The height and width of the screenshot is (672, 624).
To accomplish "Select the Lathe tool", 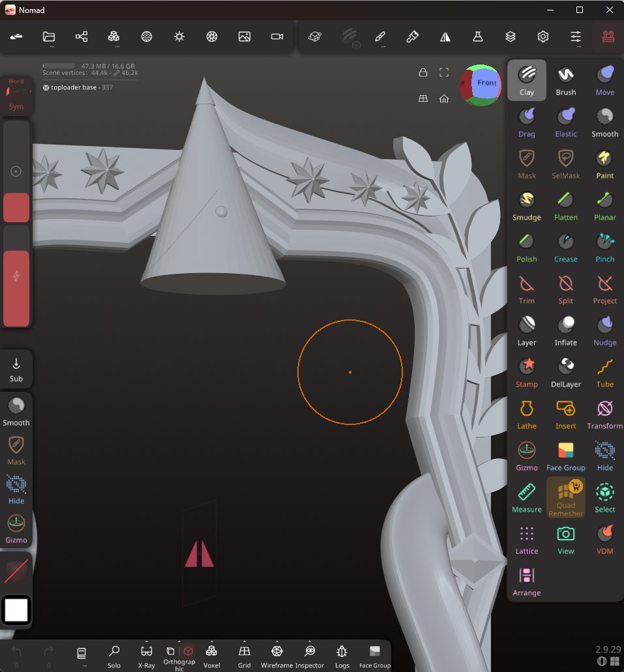I will [527, 414].
